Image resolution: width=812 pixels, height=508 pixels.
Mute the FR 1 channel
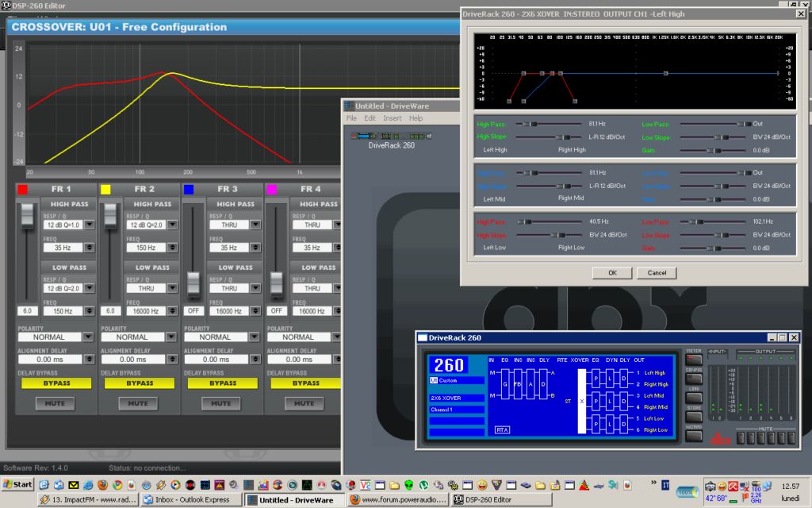(x=55, y=403)
